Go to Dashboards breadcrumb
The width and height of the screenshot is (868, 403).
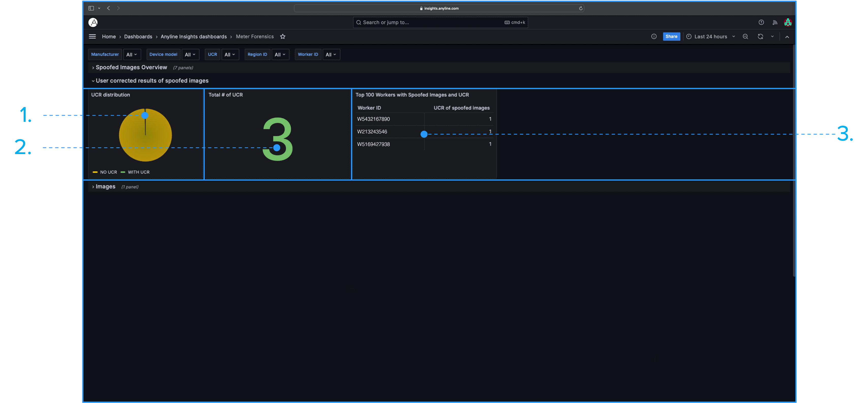click(138, 36)
